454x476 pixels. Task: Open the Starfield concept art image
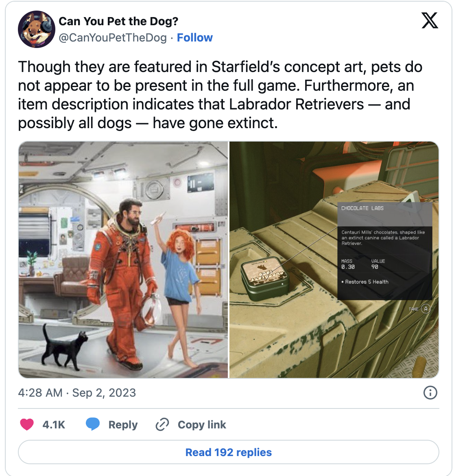point(123,260)
